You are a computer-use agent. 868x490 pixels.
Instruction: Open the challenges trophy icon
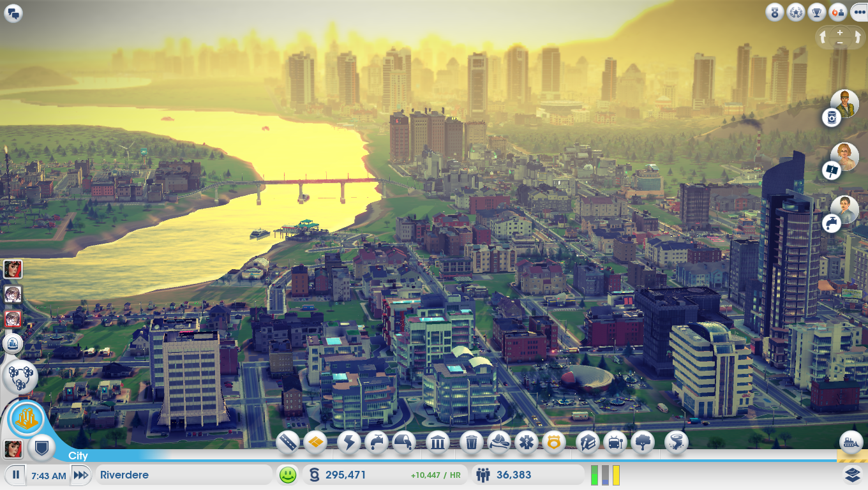tap(816, 11)
